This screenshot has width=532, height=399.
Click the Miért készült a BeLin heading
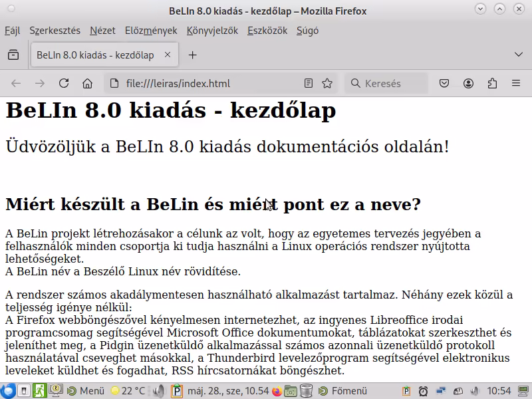click(213, 204)
